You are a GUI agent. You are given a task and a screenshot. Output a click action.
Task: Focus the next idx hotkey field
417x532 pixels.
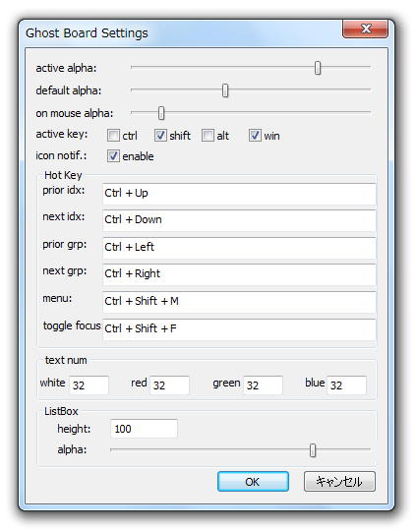pyautogui.click(x=239, y=220)
